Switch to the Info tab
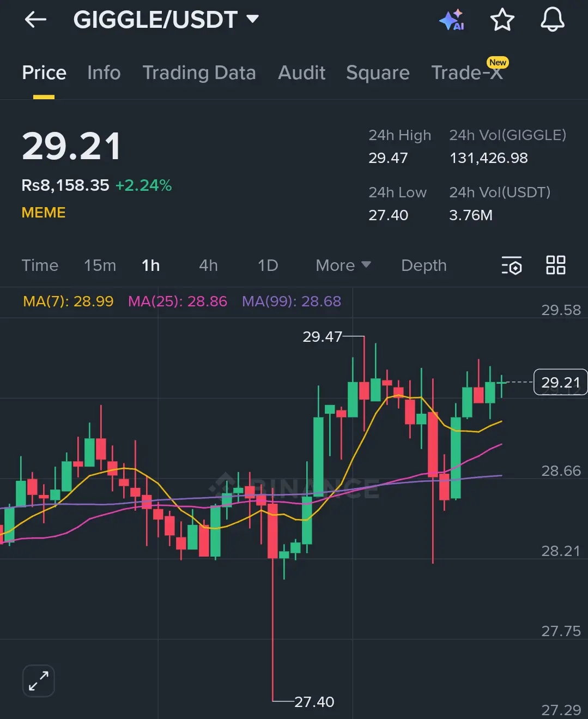 (104, 73)
